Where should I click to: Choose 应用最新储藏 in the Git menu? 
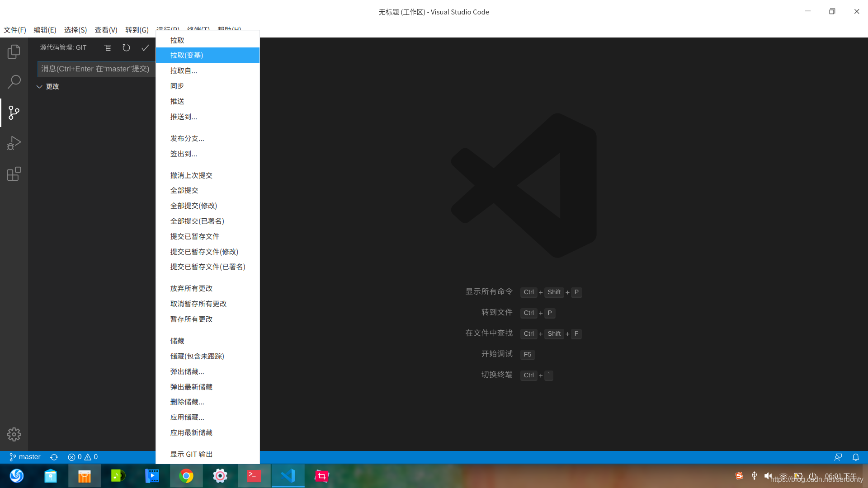pos(208,432)
